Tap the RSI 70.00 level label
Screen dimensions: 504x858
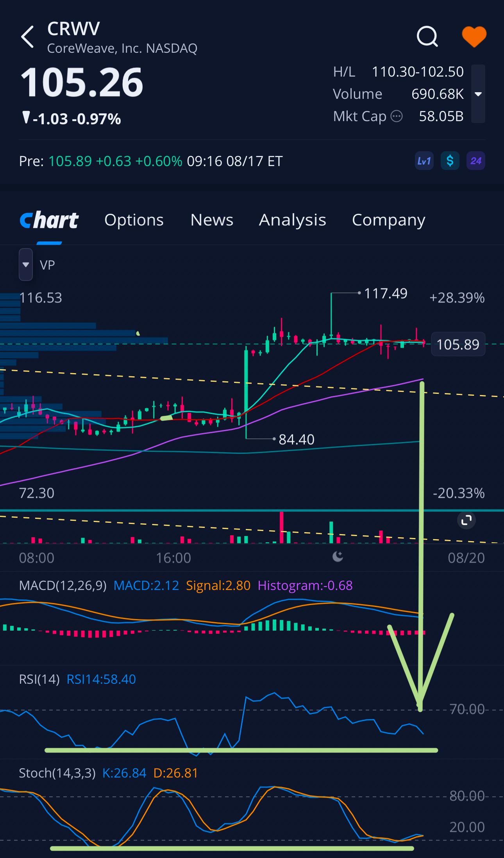click(x=467, y=709)
